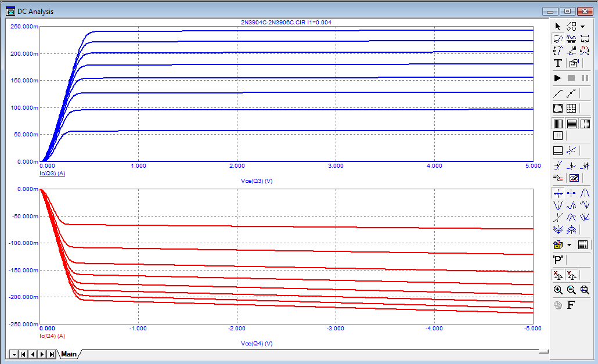This screenshot has height=364, width=598.
Task: Expand the toolbox dropdown arrow
Action: tap(569, 245)
